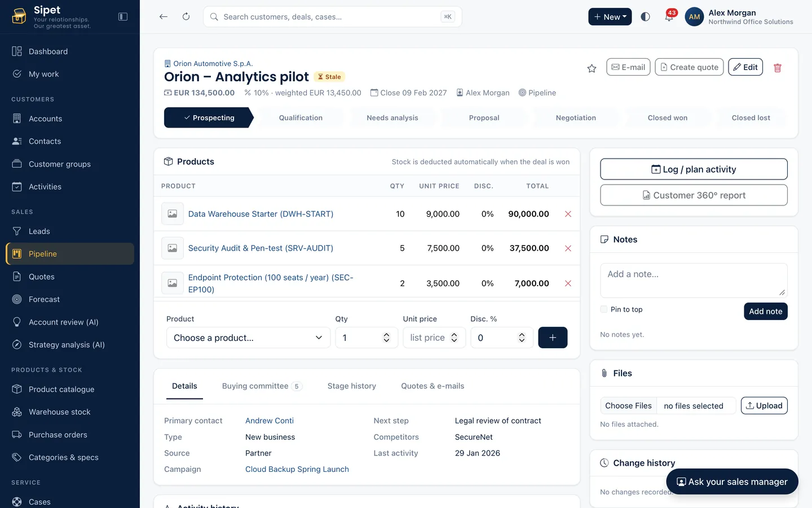This screenshot has width=812, height=508.
Task: Open Quotes in the sidebar
Action: (x=70, y=277)
